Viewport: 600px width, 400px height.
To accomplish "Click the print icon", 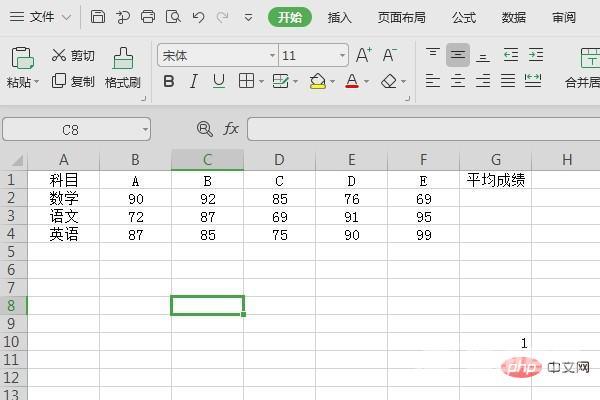I will pyautogui.click(x=148, y=17).
